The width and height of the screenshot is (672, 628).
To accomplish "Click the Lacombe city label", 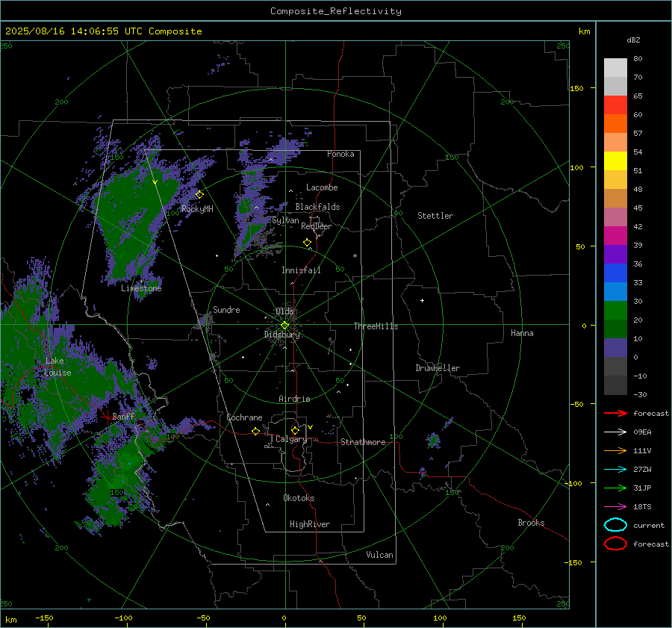I will click(322, 187).
